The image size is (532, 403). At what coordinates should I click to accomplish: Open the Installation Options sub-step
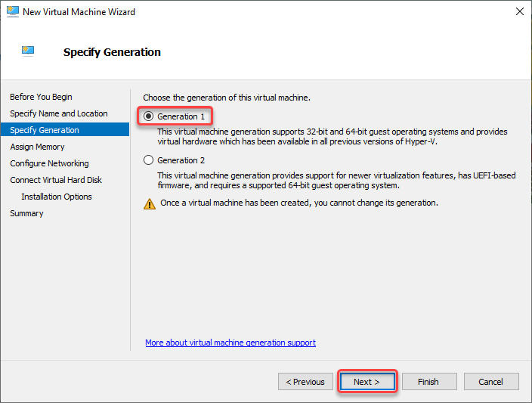click(57, 197)
